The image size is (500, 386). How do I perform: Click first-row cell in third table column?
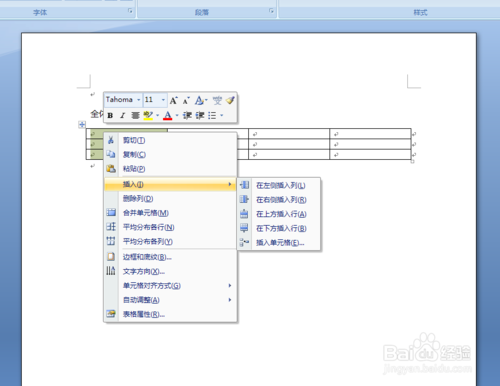[x=289, y=134]
